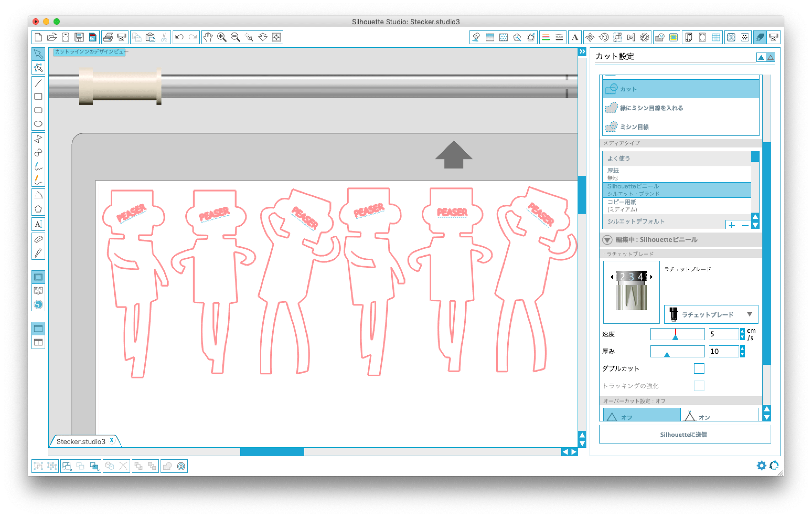This screenshot has width=812, height=517.
Task: Choose the Ellipse drawing tool
Action: [x=38, y=124]
